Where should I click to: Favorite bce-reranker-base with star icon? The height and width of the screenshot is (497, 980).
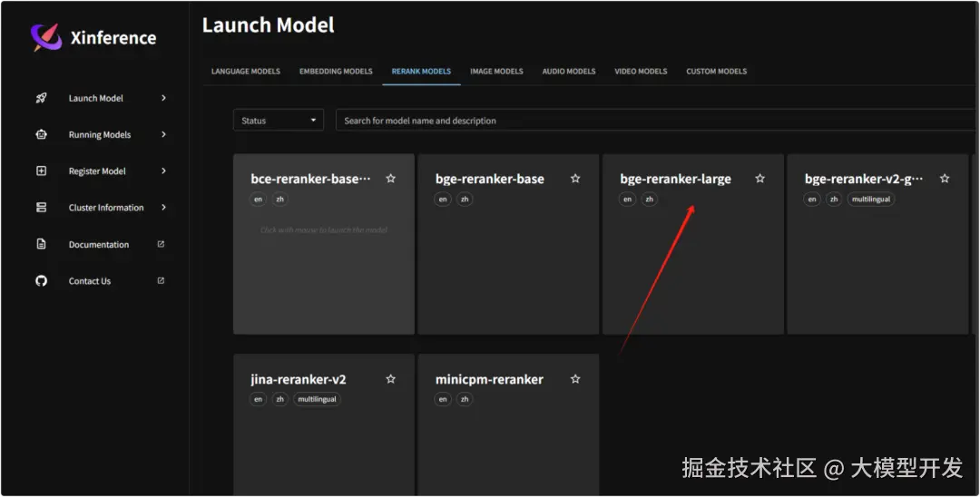(x=390, y=179)
